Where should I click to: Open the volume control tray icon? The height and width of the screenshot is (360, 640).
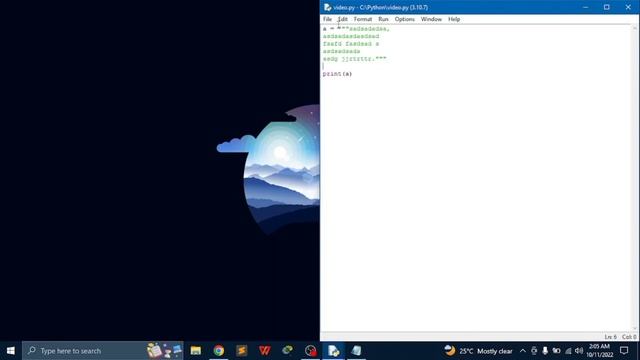[x=579, y=351]
